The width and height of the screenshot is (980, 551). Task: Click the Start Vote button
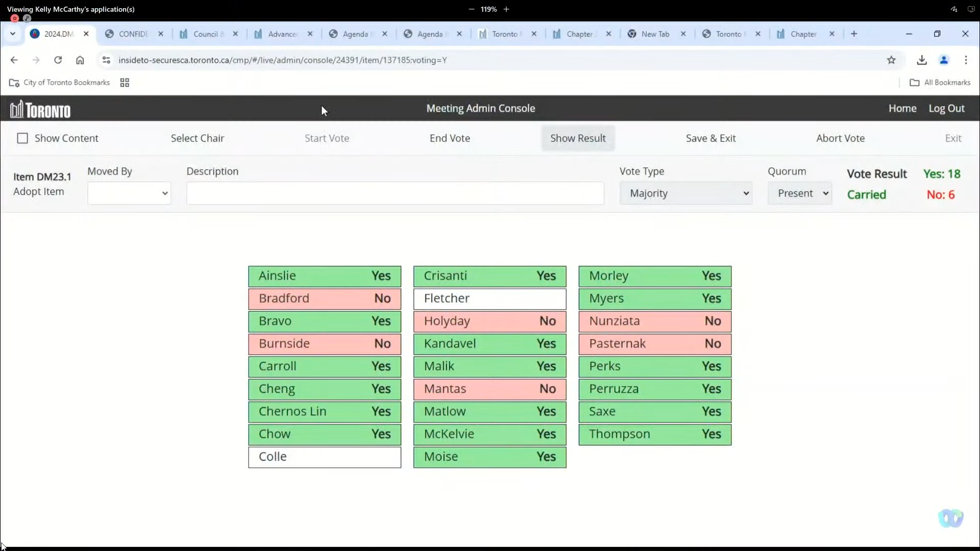tap(327, 138)
